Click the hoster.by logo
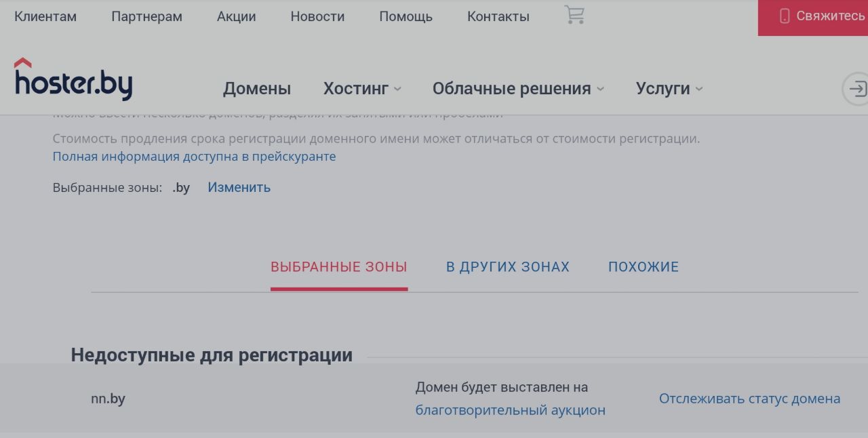Image resolution: width=868 pixels, height=438 pixels. point(73,79)
